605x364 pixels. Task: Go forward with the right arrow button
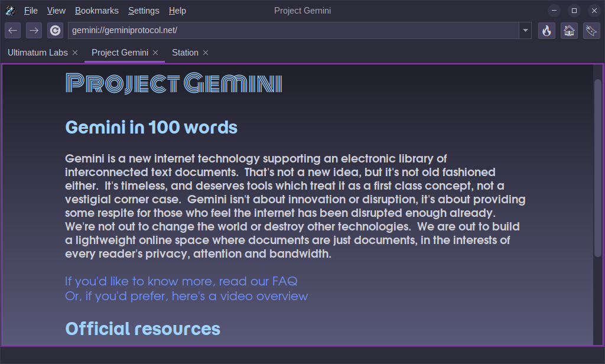click(x=34, y=30)
